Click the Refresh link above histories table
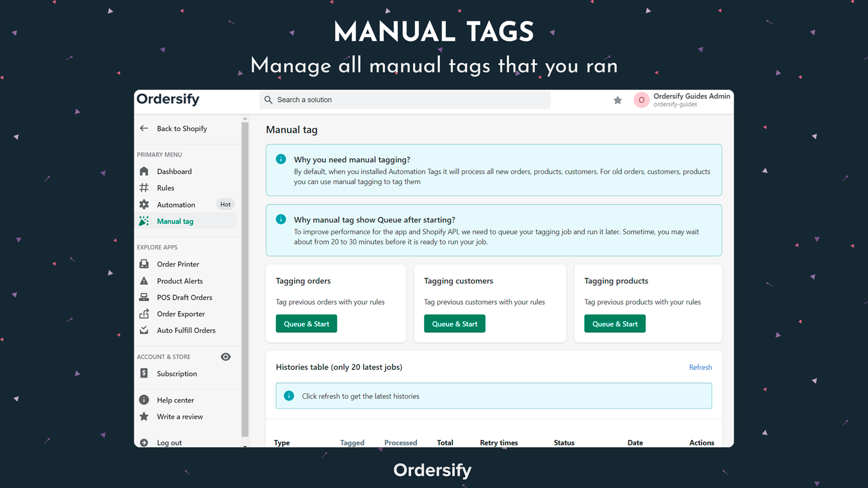 click(700, 367)
